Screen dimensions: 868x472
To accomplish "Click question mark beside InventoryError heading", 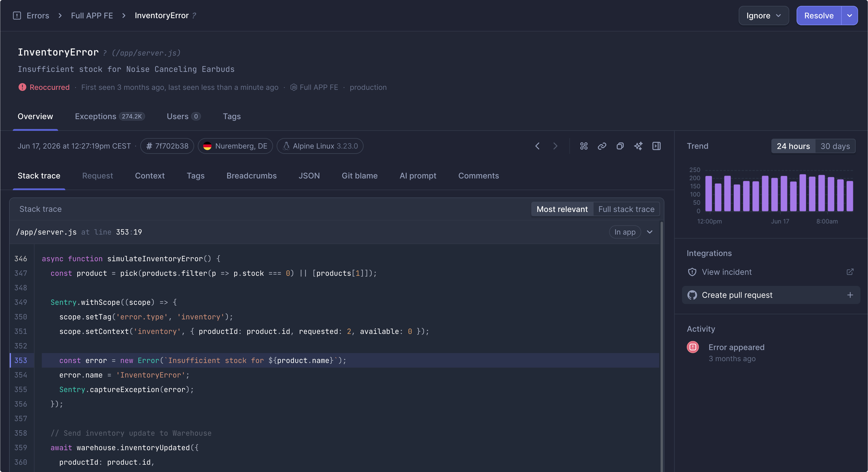I will coord(105,53).
